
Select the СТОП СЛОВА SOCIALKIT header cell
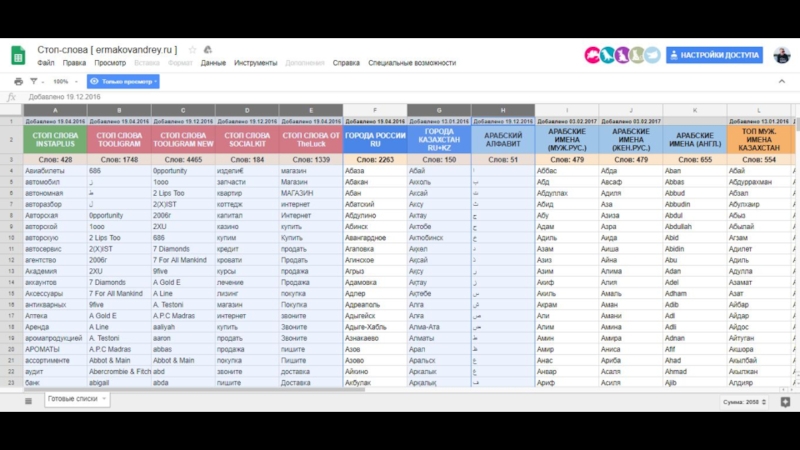(247, 140)
